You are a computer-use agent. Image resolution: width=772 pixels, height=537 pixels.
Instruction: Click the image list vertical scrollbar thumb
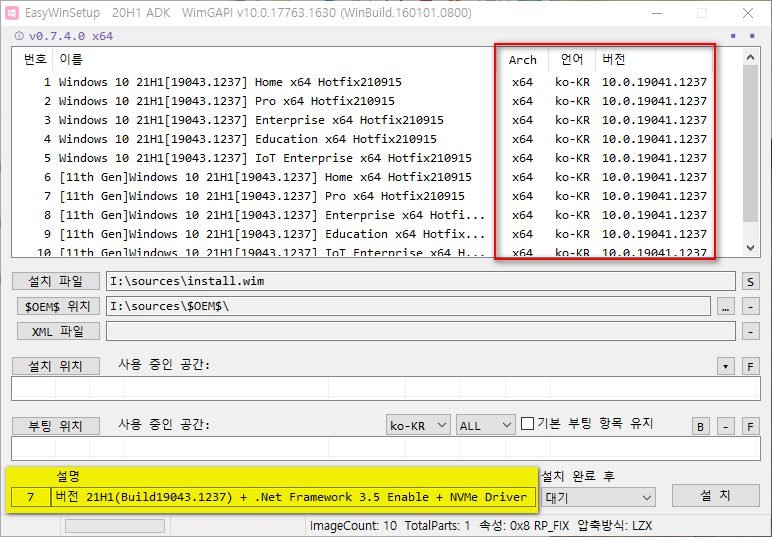click(x=750, y=143)
